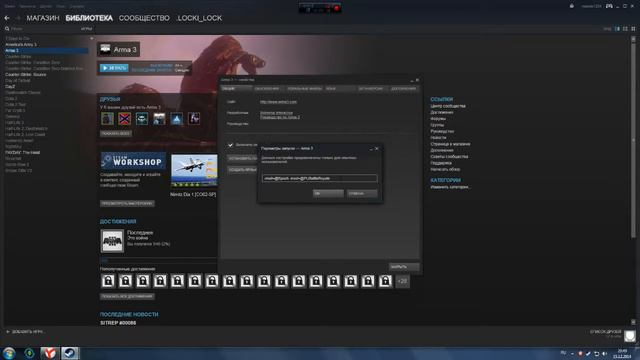
Task: Select DayZ in library list
Action: pos(10,87)
